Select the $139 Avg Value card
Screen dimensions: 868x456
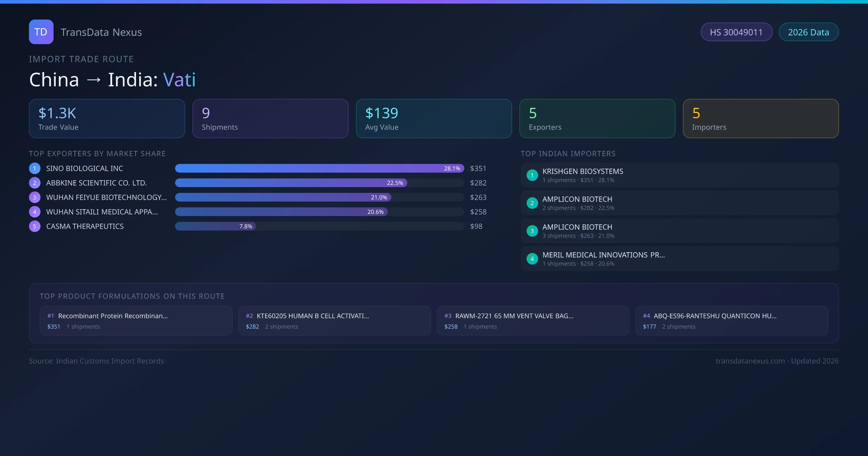point(434,118)
